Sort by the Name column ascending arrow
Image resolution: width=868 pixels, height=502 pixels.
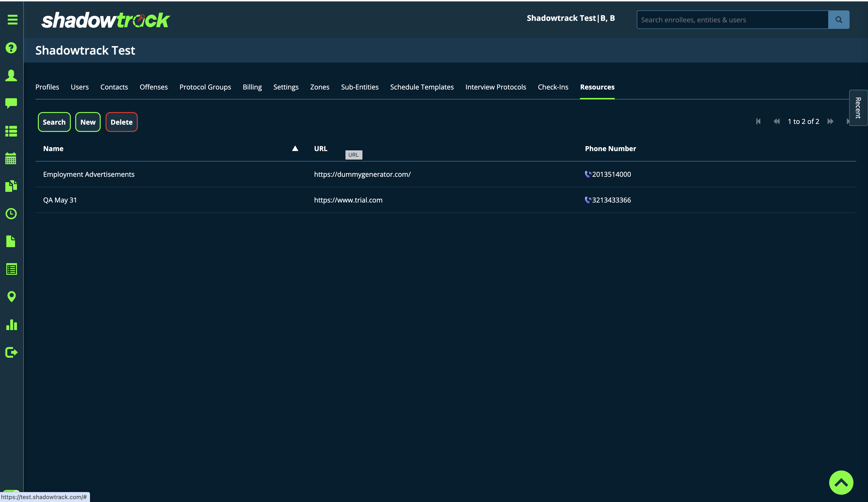point(295,148)
